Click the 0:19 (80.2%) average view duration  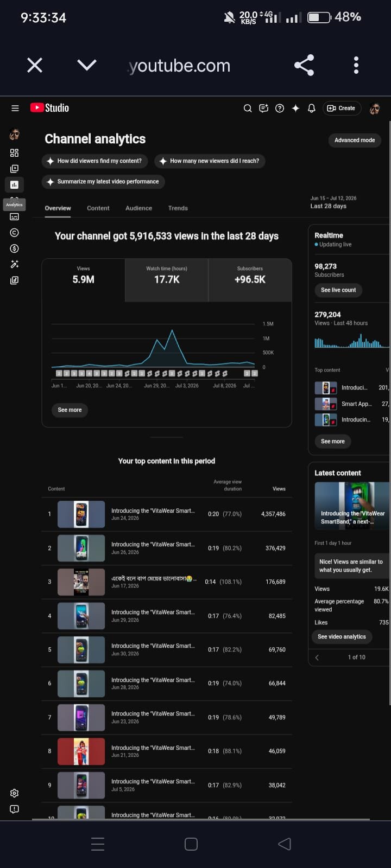(x=224, y=548)
